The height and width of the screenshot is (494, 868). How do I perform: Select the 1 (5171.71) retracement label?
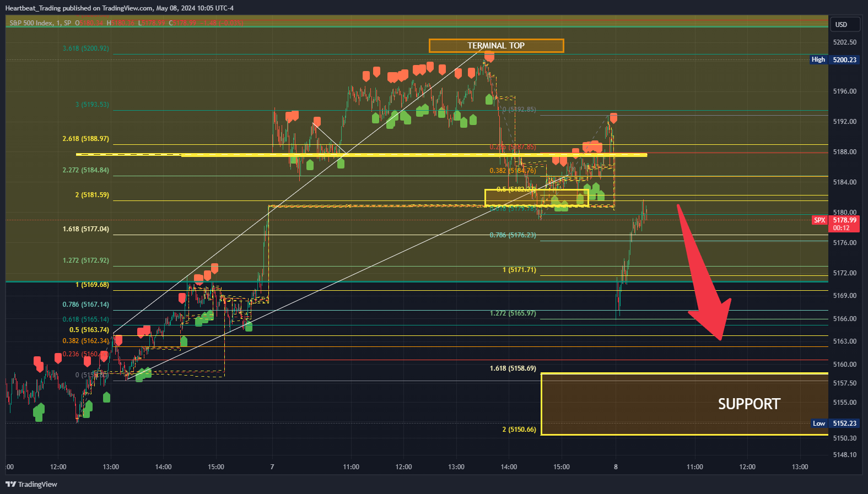point(519,270)
